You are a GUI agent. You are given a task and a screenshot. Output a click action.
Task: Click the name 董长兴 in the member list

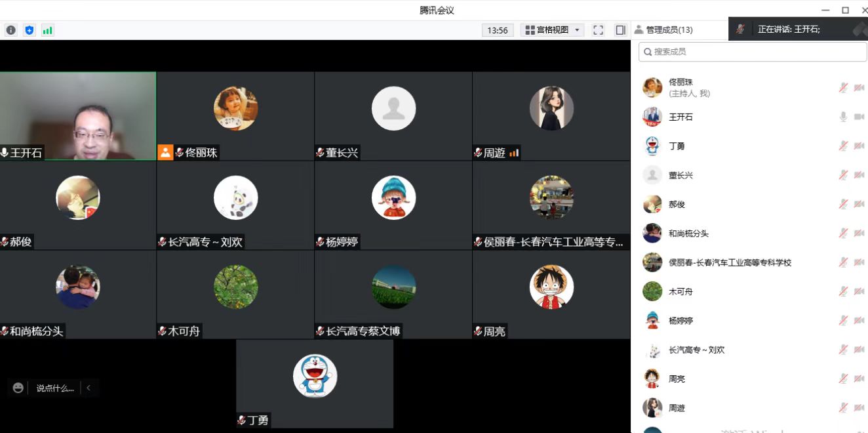[681, 175]
